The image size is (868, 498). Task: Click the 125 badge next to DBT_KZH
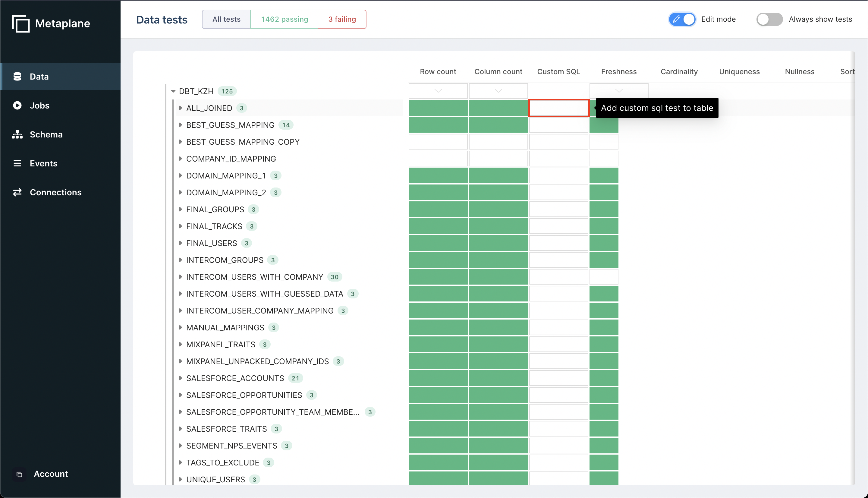tap(227, 91)
